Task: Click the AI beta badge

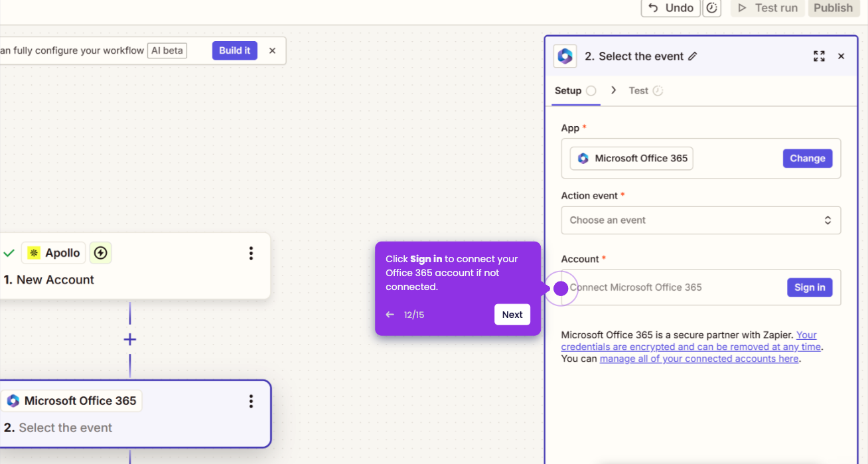Action: coord(167,50)
